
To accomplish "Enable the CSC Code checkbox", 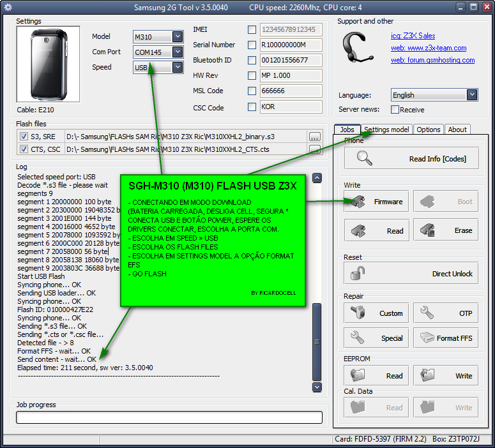I will point(252,107).
